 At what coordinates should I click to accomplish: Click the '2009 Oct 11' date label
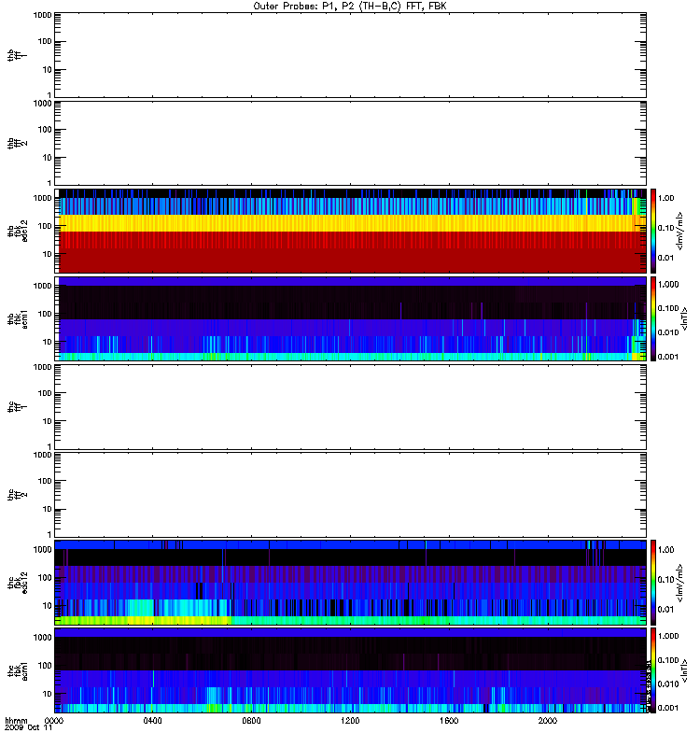click(29, 728)
